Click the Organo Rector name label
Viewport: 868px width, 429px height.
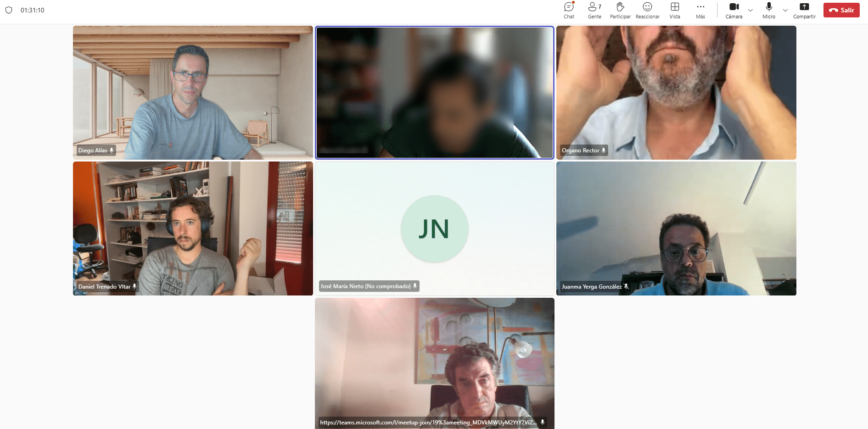(580, 150)
